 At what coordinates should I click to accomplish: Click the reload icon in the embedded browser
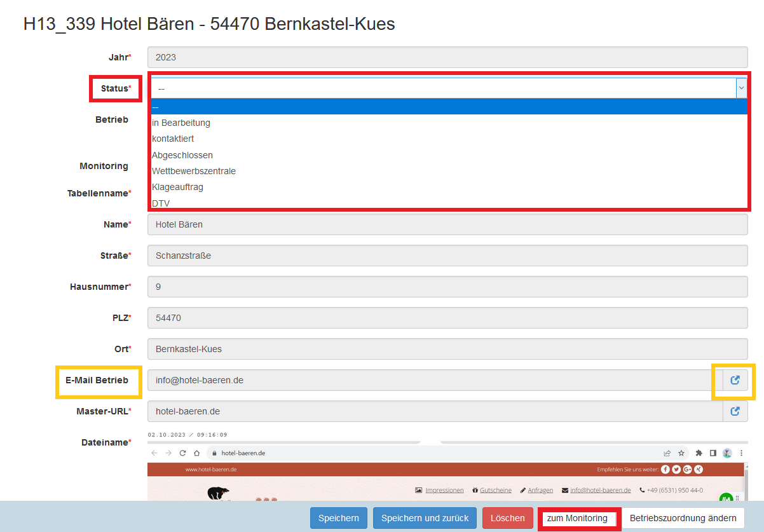(x=183, y=453)
